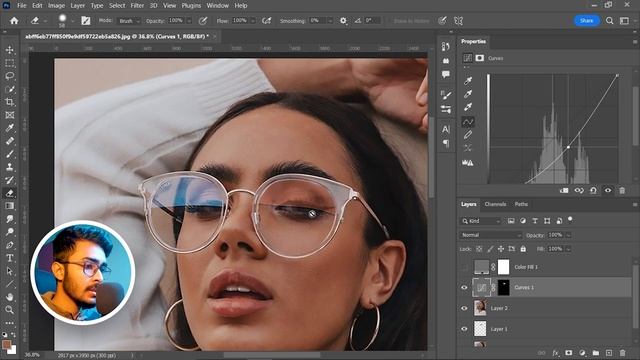This screenshot has width=640, height=360.
Task: Pick the white point eyedropper in Curves
Action: 468,107
